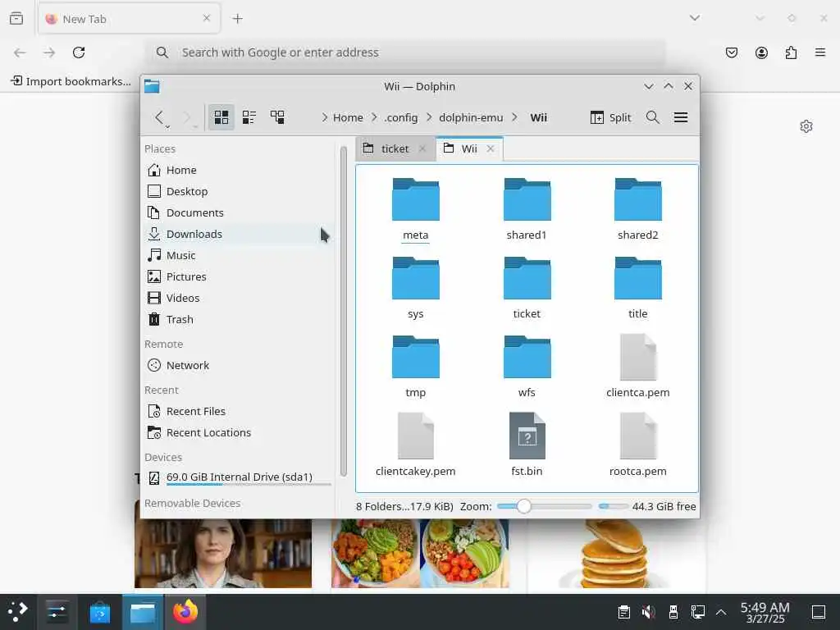Open Music in Places panel
Viewport: 840px width, 630px height.
pyautogui.click(x=239, y=256)
